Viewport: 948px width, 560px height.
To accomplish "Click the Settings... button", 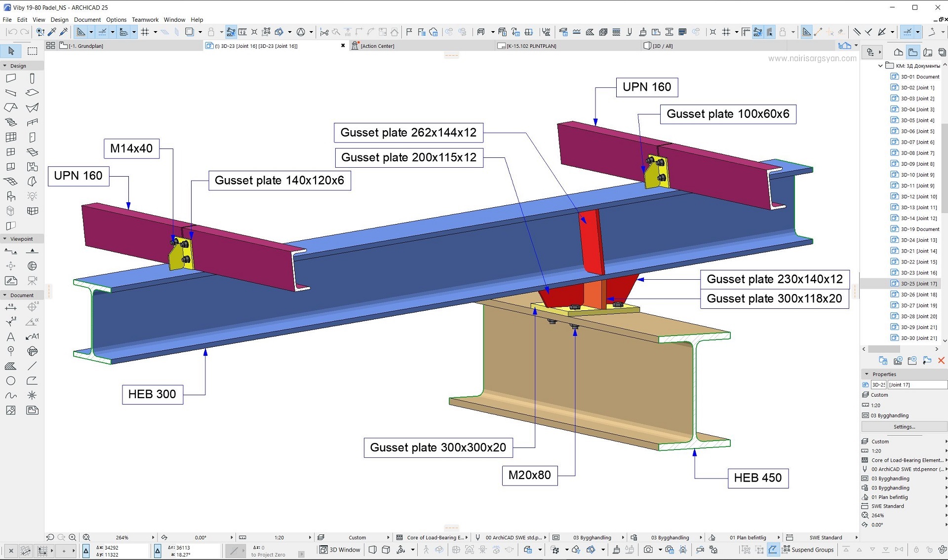I will 904,427.
